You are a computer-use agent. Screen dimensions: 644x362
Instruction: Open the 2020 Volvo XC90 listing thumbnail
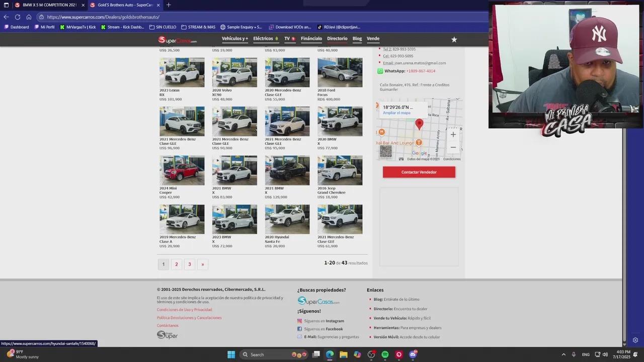point(234,72)
